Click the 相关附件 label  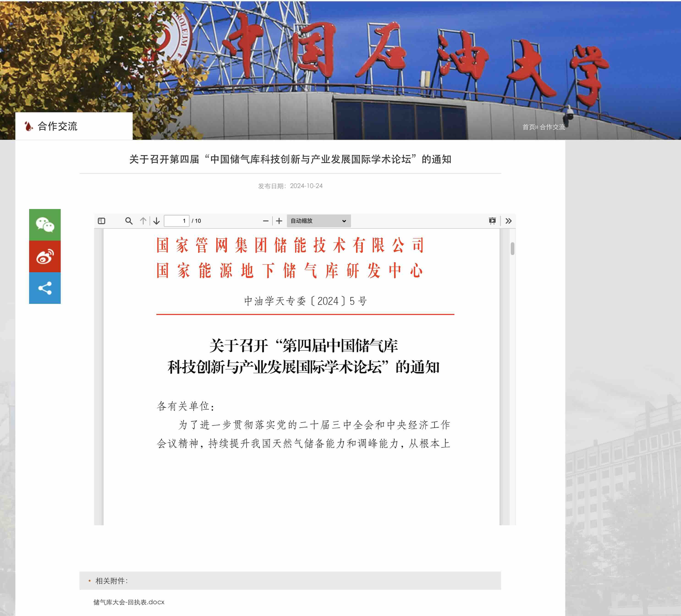pos(111,581)
